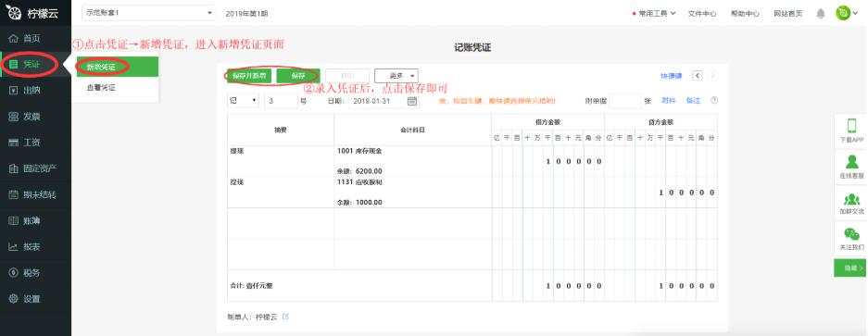Click the 2019年第1期 period label
868x336 pixels.
click(x=246, y=14)
